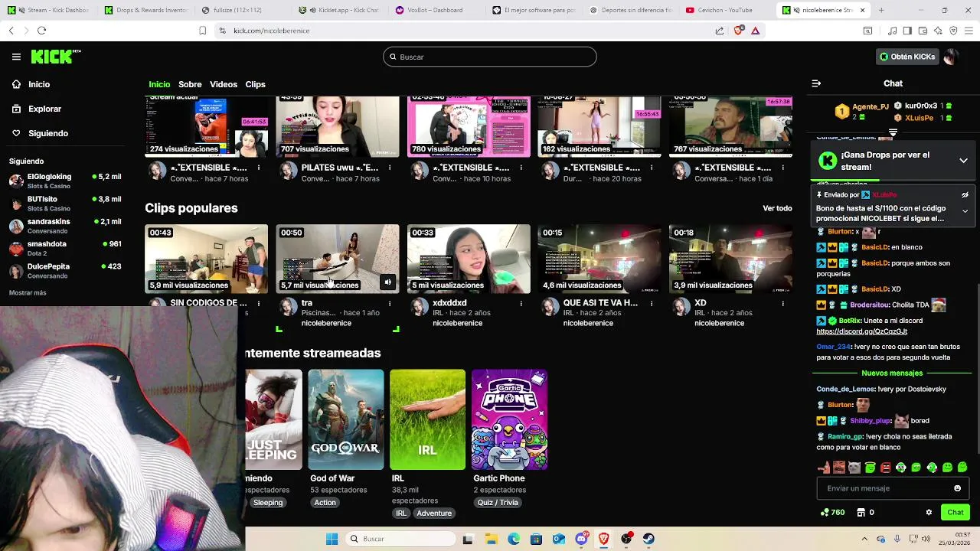Open the channel points balance showing 760
Image resolution: width=980 pixels, height=551 pixels.
(832, 513)
